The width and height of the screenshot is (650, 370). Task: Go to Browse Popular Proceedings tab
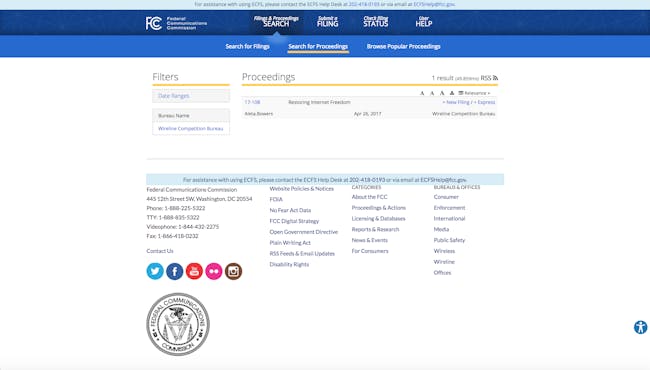403,46
